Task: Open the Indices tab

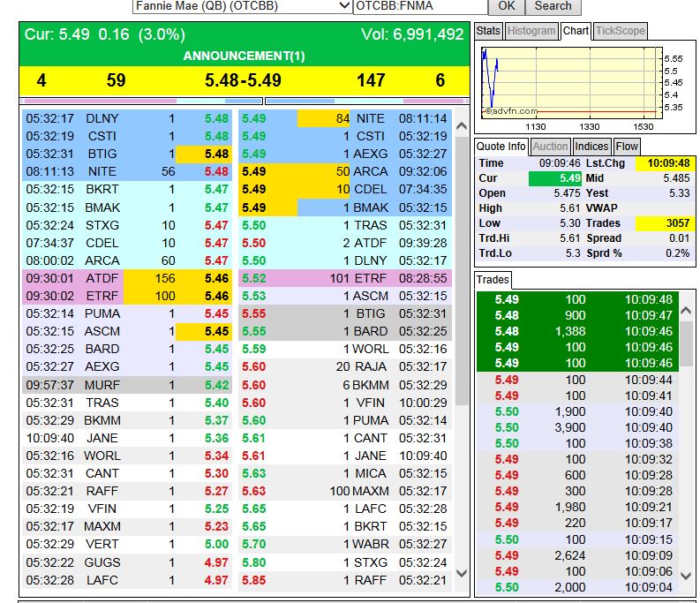Action: (x=591, y=147)
